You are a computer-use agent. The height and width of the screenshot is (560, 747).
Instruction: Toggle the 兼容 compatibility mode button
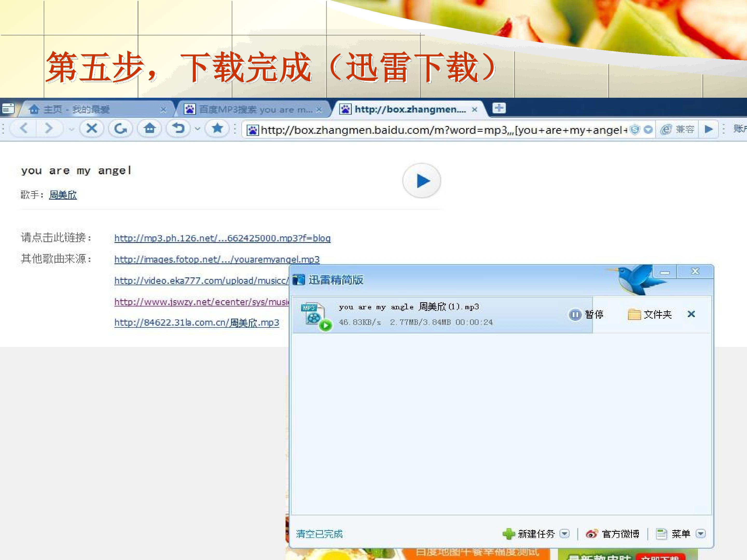tap(677, 130)
